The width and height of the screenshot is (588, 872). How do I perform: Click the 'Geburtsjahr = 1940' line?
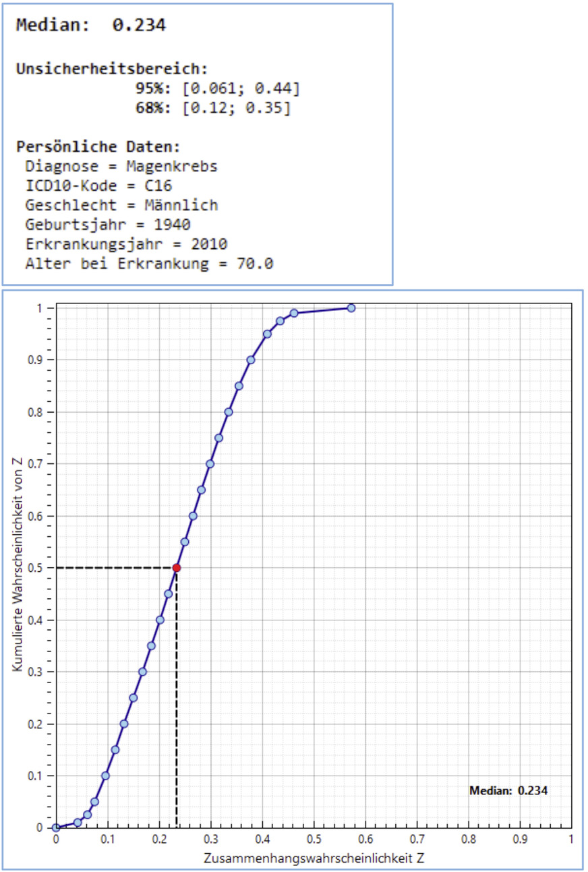(108, 225)
